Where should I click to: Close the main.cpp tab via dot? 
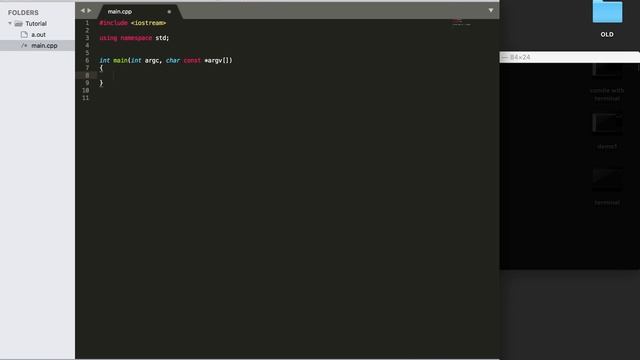tap(169, 12)
